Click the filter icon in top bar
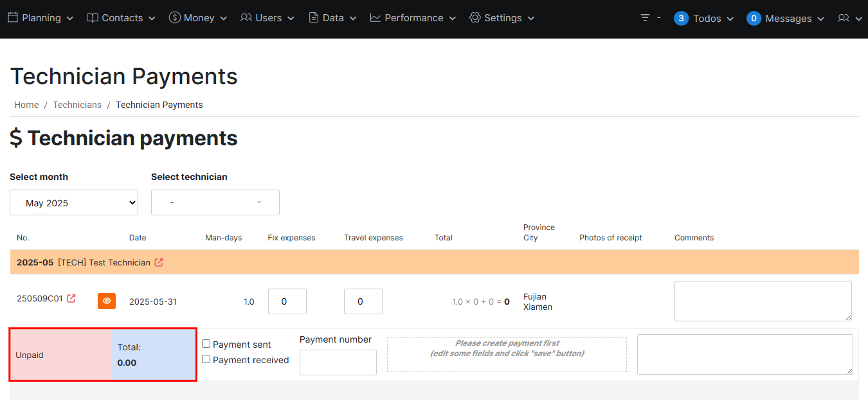The width and height of the screenshot is (868, 403). [x=646, y=18]
